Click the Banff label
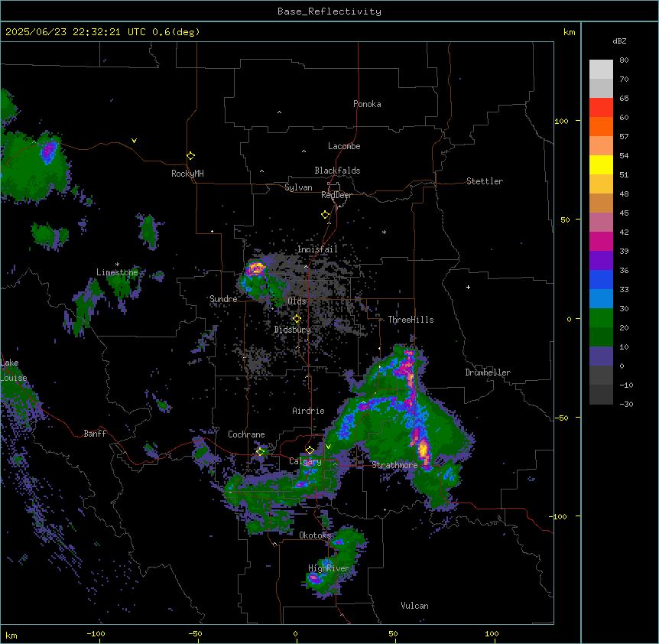 pos(95,434)
